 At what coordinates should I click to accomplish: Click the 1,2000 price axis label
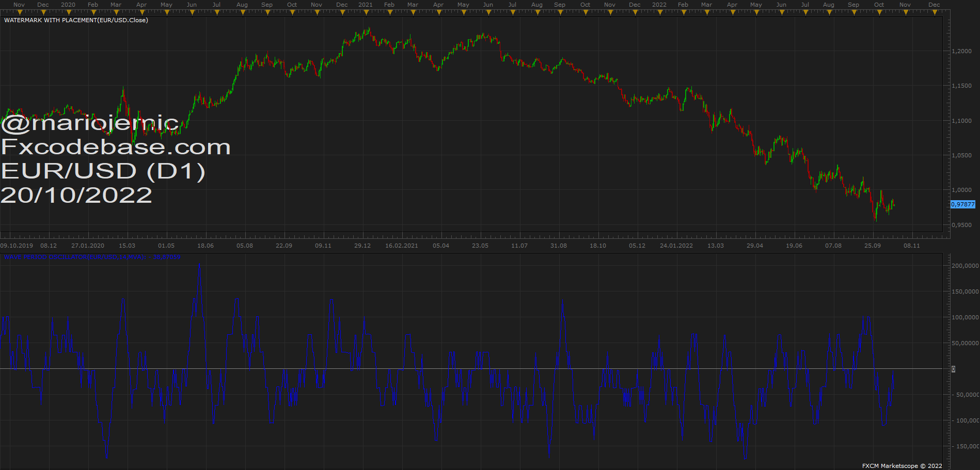(x=961, y=51)
